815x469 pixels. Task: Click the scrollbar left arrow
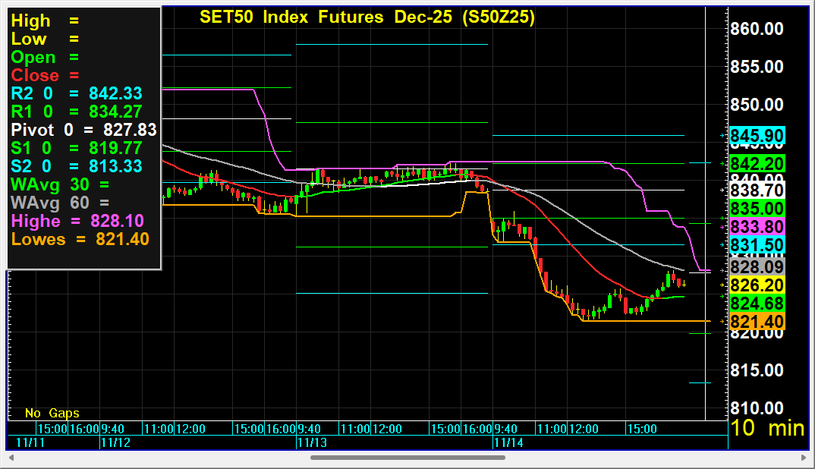[x=10, y=457]
